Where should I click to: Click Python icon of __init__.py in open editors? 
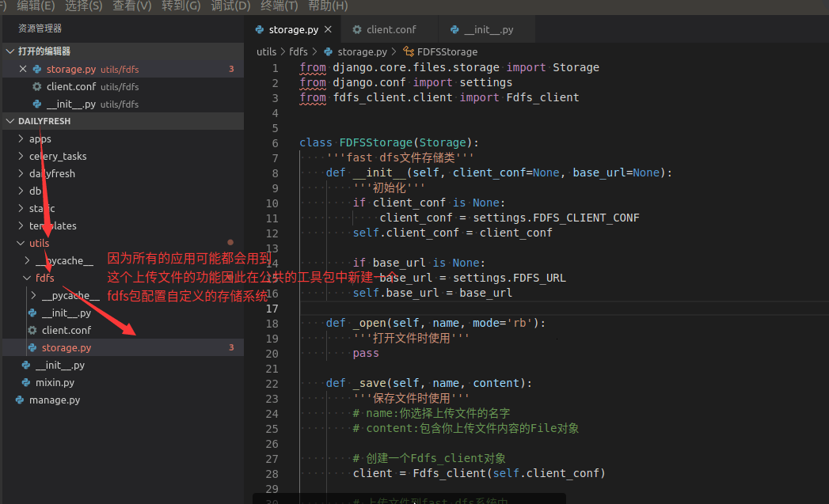click(37, 104)
